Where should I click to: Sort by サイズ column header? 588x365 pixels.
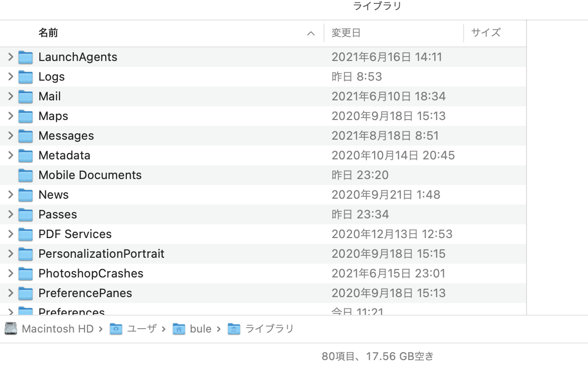486,33
